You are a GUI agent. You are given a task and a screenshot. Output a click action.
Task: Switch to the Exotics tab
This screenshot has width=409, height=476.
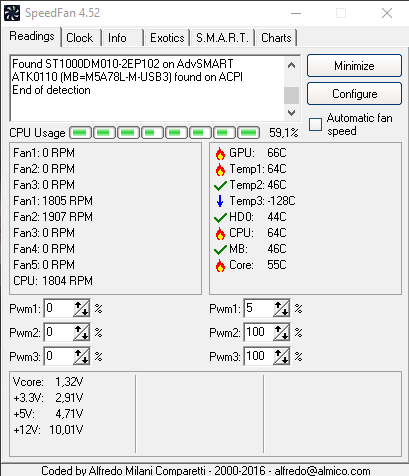[167, 38]
